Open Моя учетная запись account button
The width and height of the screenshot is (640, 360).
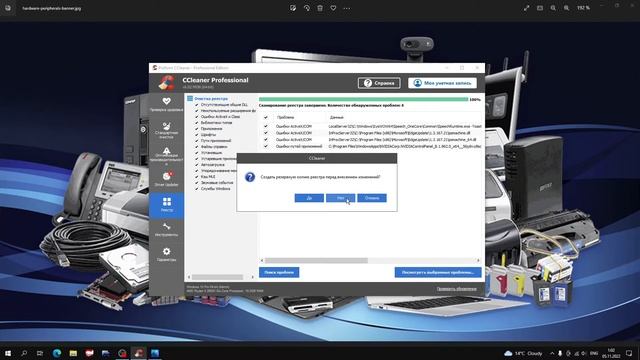tap(442, 83)
